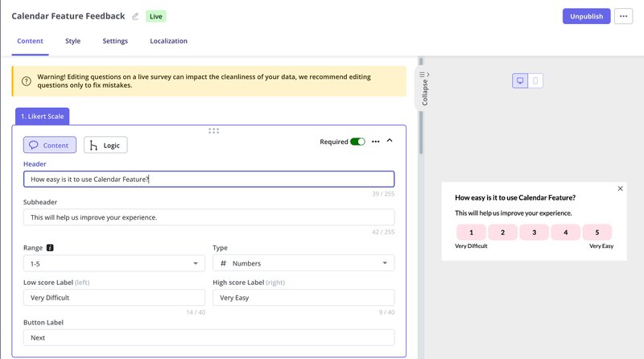Open the Type Numbers dropdown

(303, 263)
